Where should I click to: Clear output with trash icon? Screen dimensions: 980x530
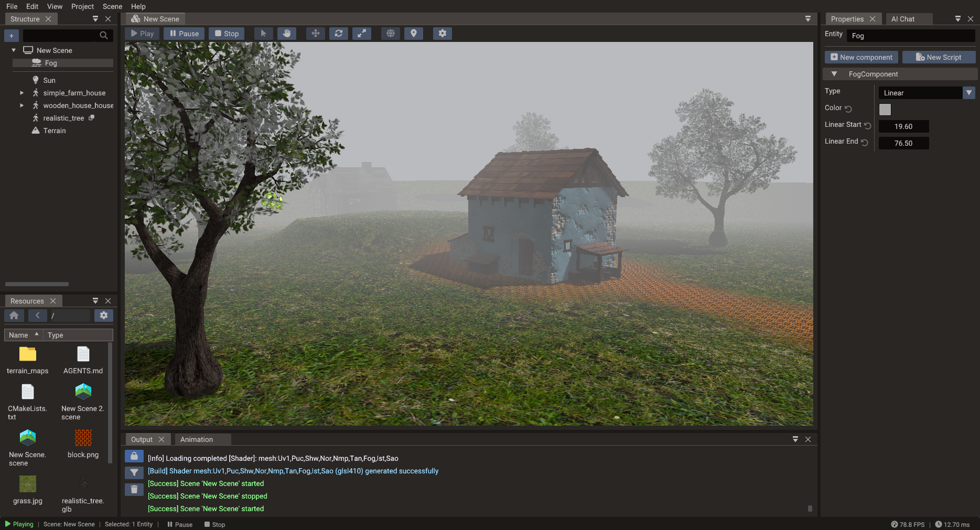point(134,490)
